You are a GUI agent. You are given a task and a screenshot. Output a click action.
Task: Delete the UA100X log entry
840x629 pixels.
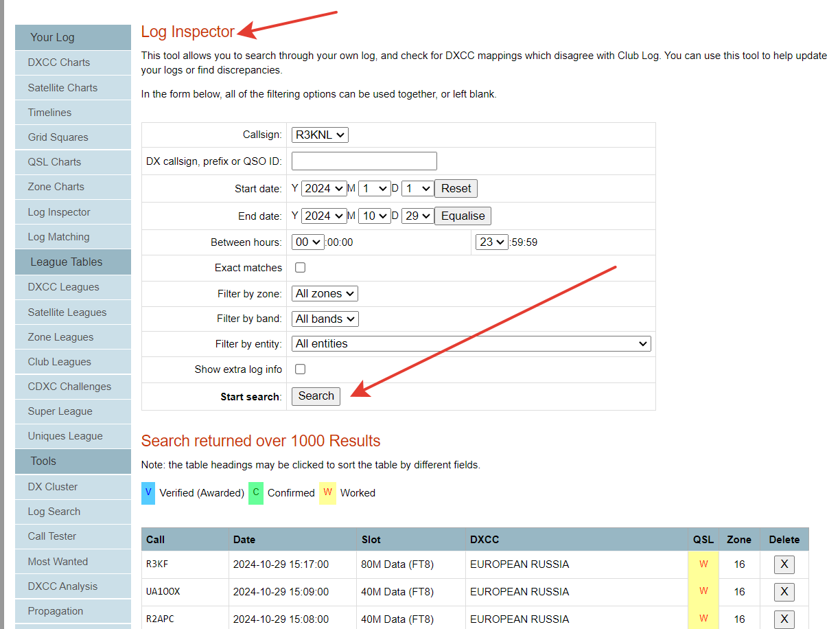(x=784, y=592)
